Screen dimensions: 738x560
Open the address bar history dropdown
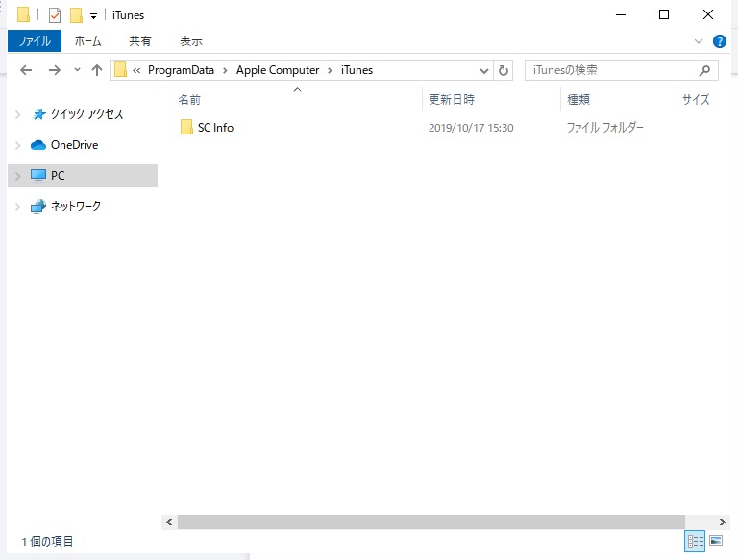484,70
